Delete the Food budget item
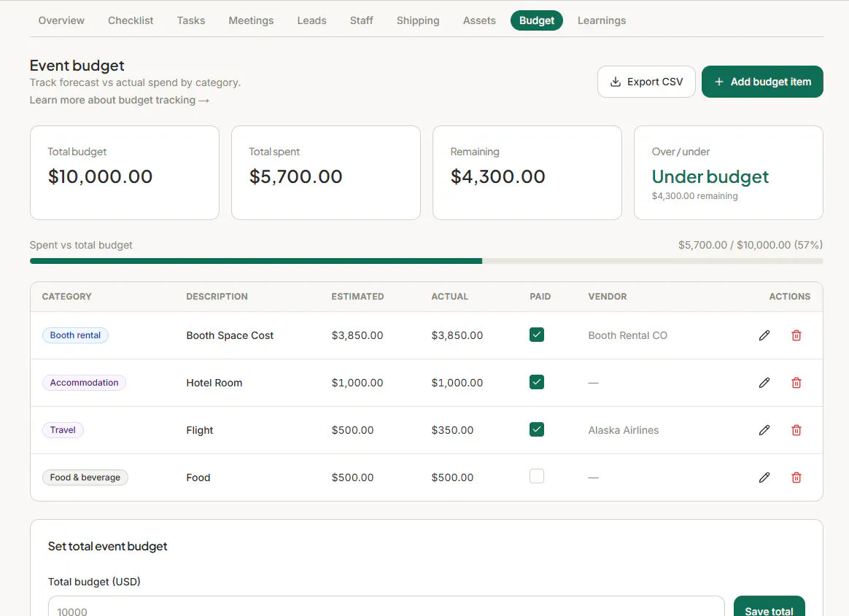 click(x=796, y=477)
